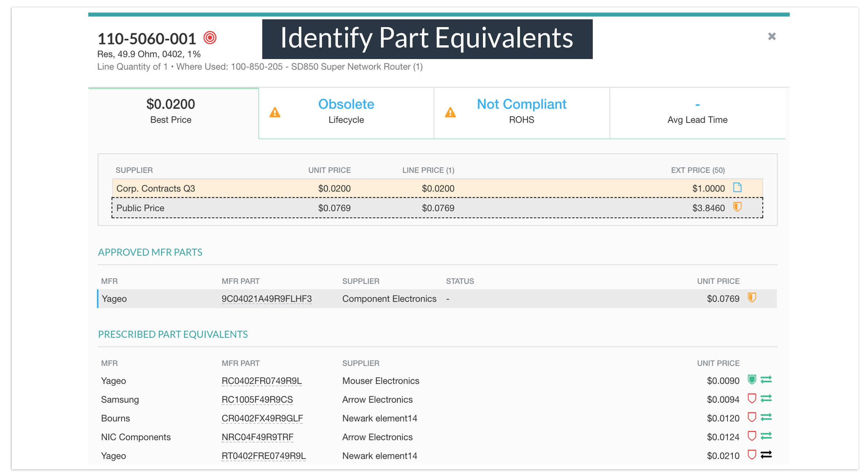Open part link RC0402FR0749R9L
This screenshot has width=868, height=476.
[262, 381]
